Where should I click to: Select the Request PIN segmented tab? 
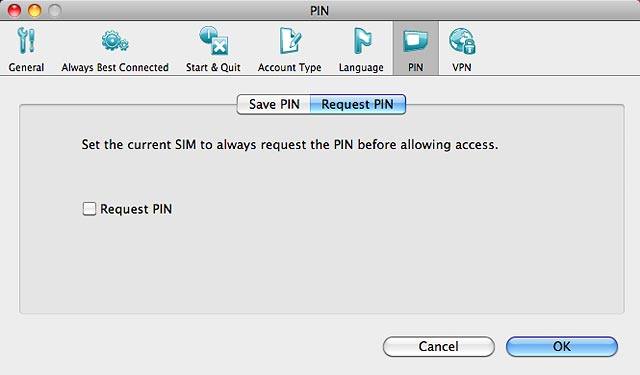358,104
